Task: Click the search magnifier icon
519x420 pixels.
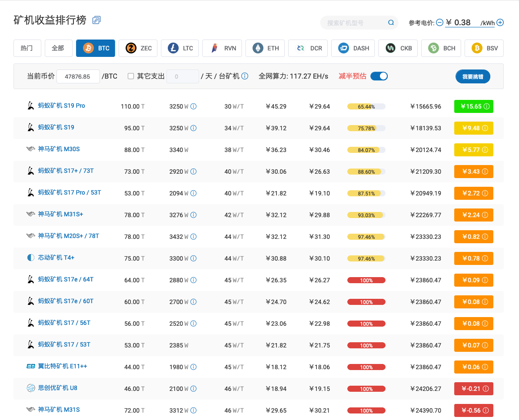Action: tap(391, 23)
